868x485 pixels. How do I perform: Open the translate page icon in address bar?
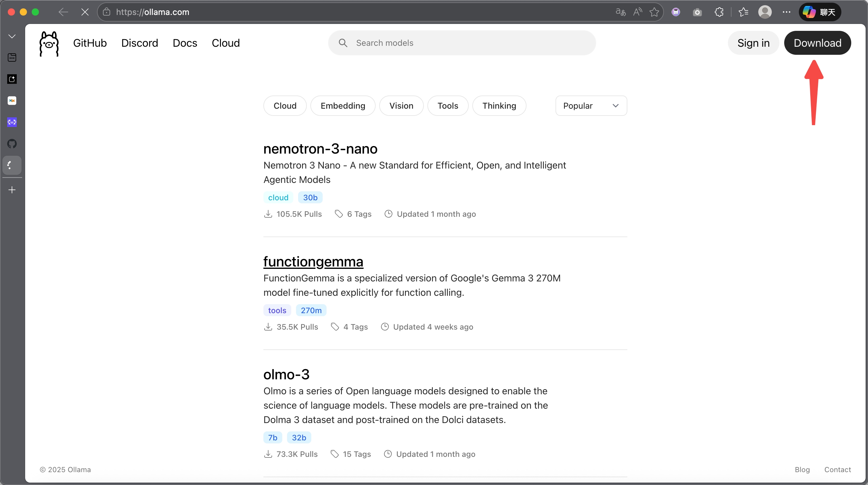(620, 12)
